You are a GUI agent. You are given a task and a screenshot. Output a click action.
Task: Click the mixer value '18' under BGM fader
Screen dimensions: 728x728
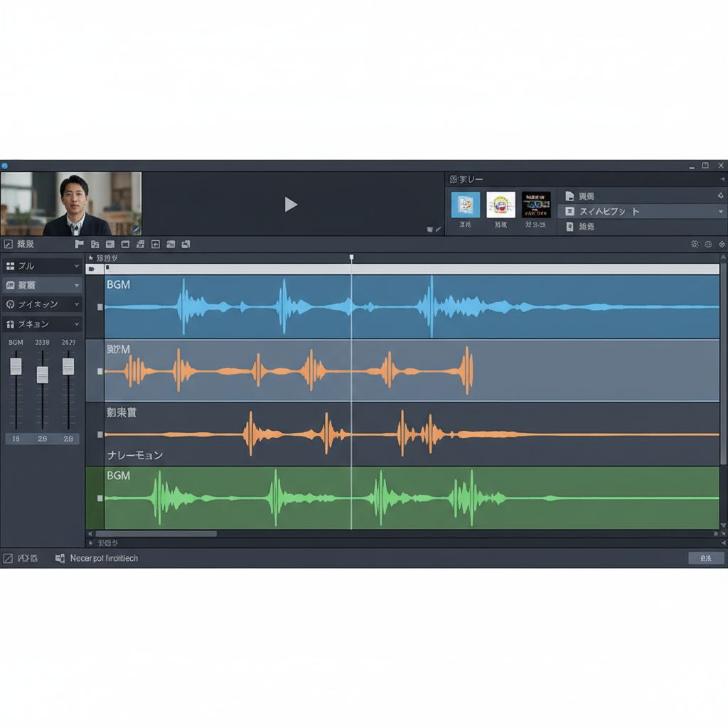click(16, 439)
